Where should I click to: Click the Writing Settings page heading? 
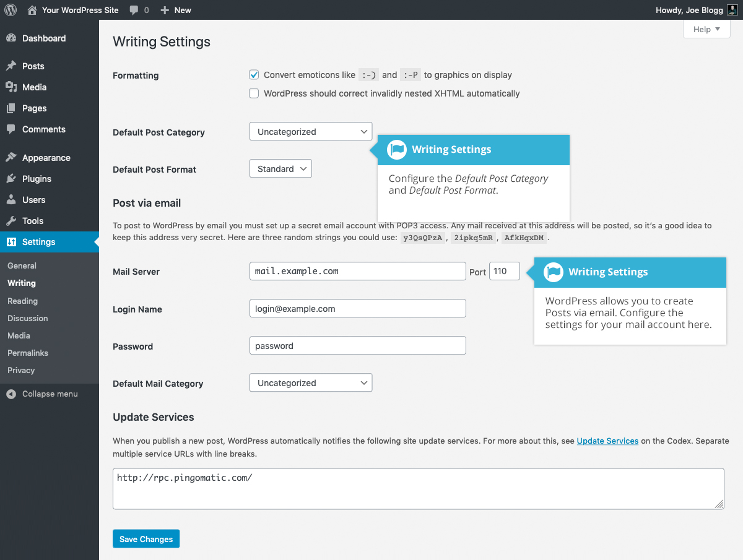click(162, 42)
